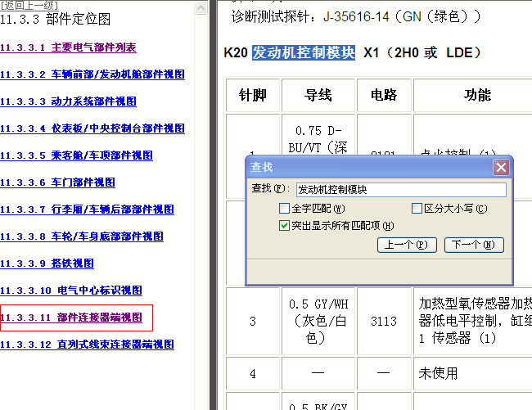Click 11.3.3 部件定位图 heading
Screen dimensions: 532x410
(x=56, y=19)
